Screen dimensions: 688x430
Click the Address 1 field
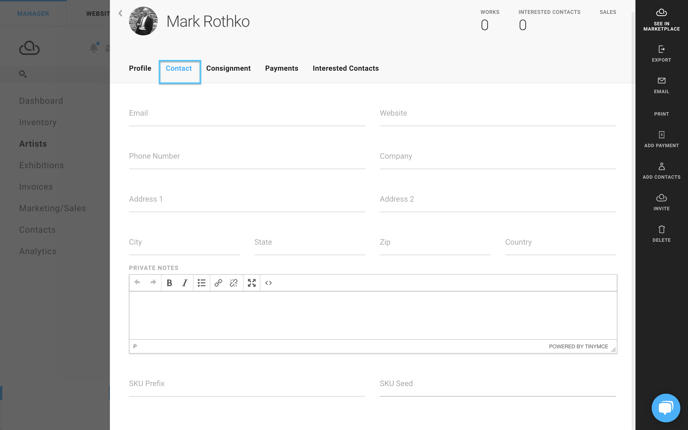(x=247, y=200)
